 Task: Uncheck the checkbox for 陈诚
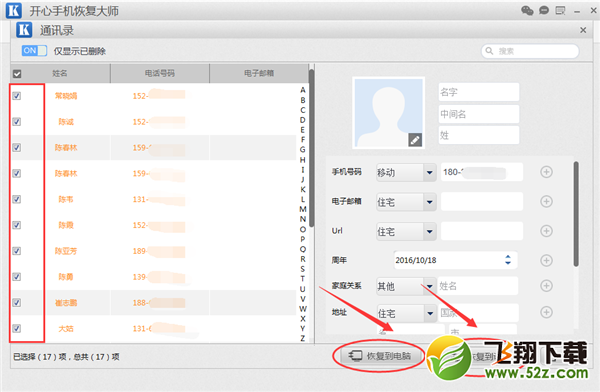click(16, 122)
